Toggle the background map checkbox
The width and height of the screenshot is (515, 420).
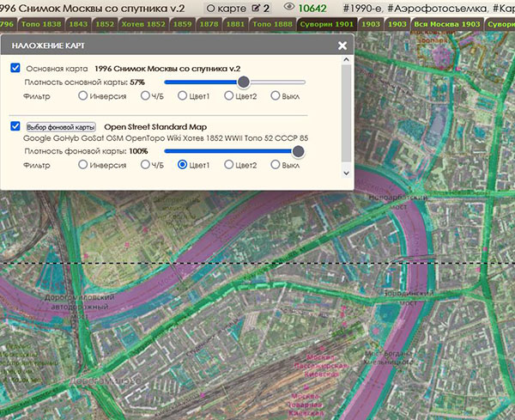tap(15, 126)
